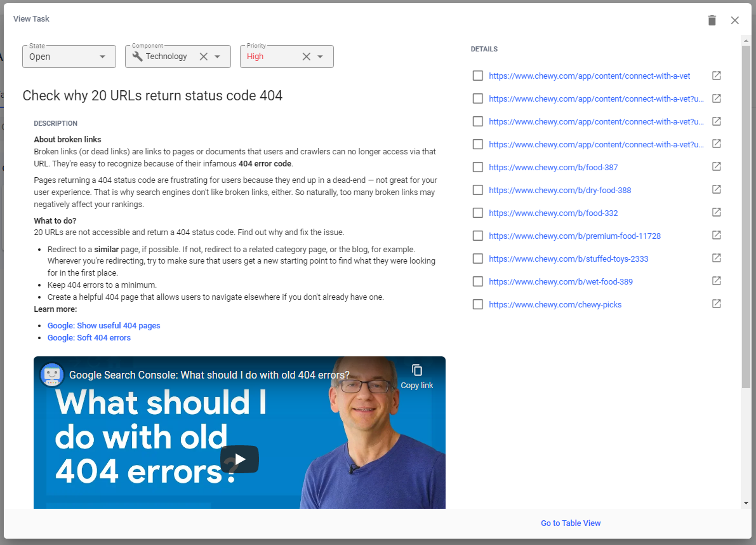The image size is (756, 545).
Task: Check the food-387 URL checkbox
Action: point(478,167)
